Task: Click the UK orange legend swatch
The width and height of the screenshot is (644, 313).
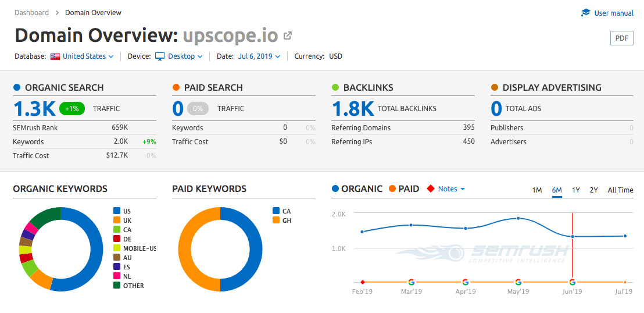Action: (x=117, y=220)
